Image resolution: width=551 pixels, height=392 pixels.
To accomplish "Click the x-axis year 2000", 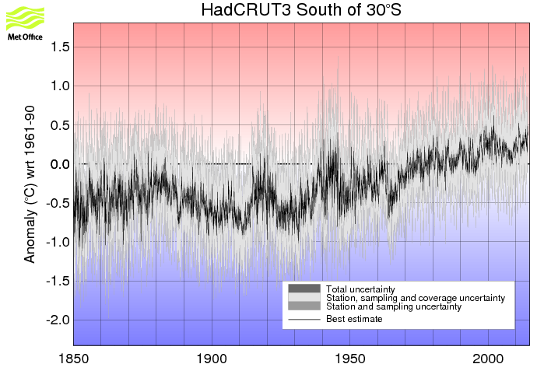I will click(x=488, y=359).
